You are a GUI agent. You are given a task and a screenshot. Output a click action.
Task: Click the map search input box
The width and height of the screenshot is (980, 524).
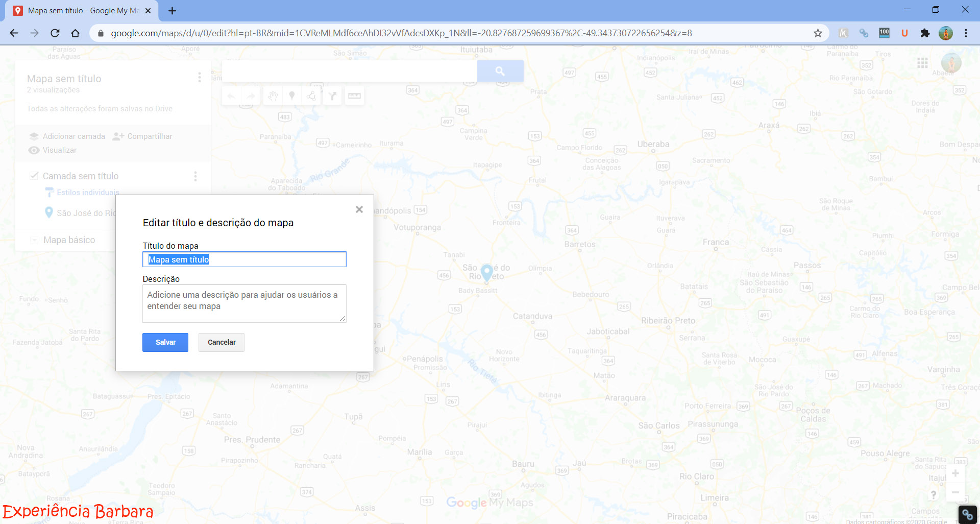pos(350,71)
